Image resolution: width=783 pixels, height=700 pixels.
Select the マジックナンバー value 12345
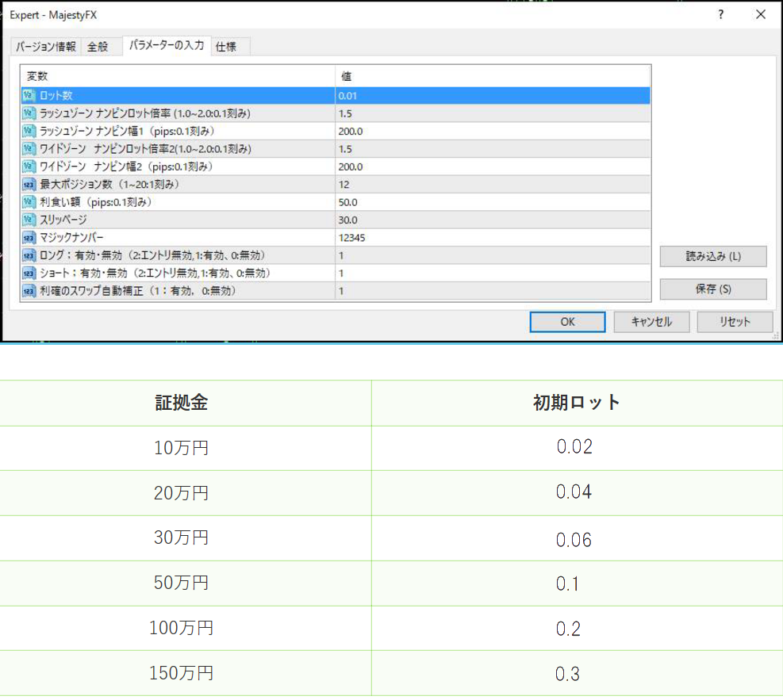(x=493, y=238)
